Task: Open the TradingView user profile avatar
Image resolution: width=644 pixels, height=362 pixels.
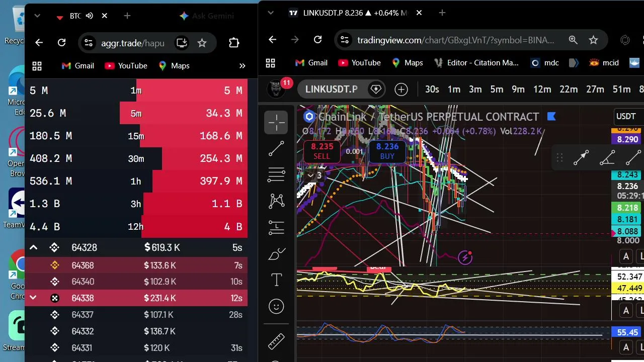Action: [276, 89]
